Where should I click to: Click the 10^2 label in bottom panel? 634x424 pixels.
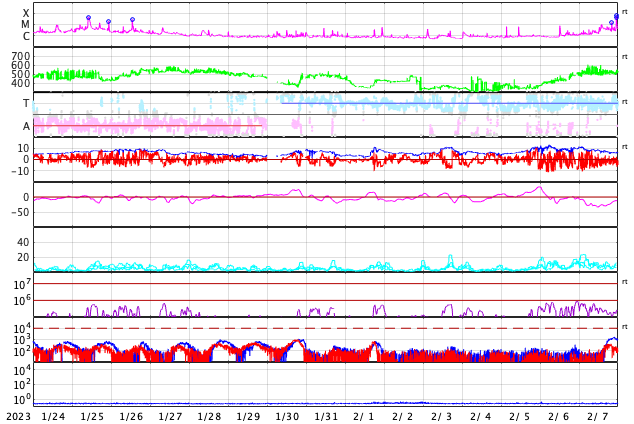pos(22,384)
